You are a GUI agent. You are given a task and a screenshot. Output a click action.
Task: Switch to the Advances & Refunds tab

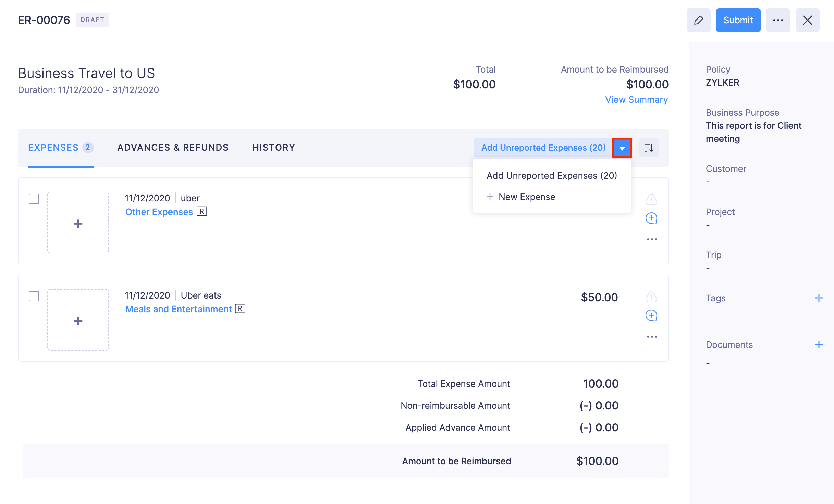click(x=173, y=148)
